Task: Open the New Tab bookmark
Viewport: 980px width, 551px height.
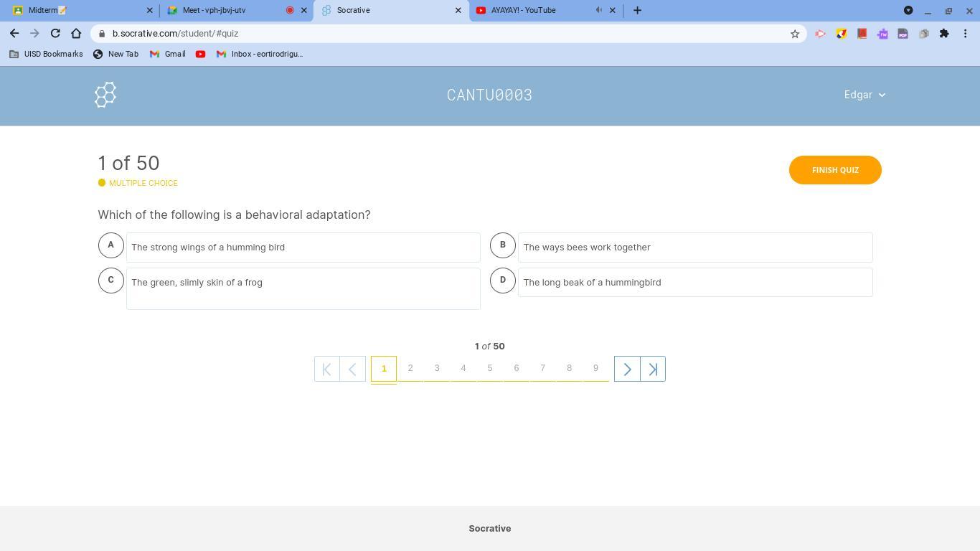Action: [116, 54]
